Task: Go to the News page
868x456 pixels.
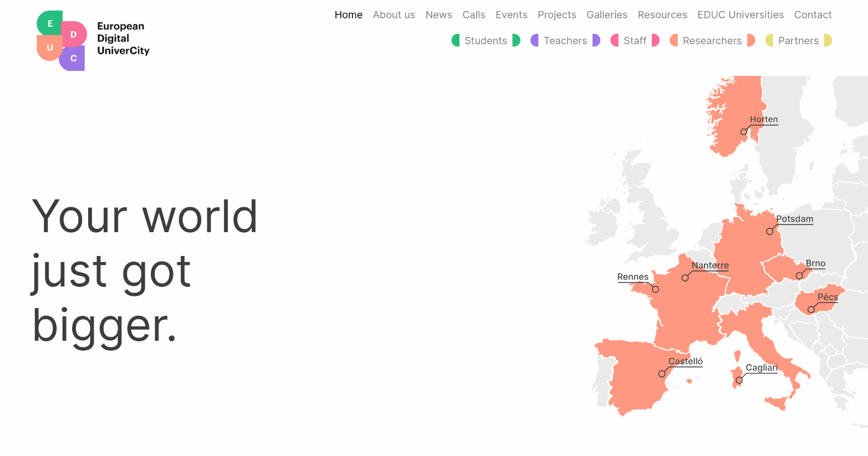Action: 438,15
